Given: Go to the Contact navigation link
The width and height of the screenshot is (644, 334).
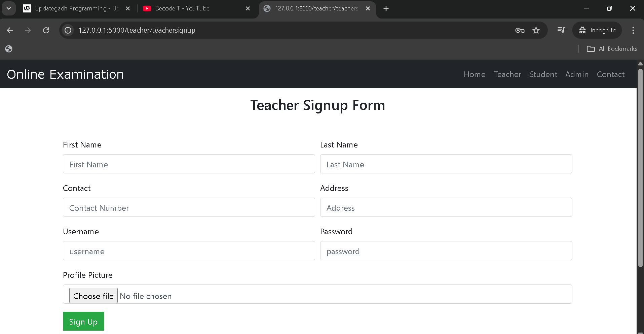Looking at the screenshot, I should pyautogui.click(x=610, y=74).
